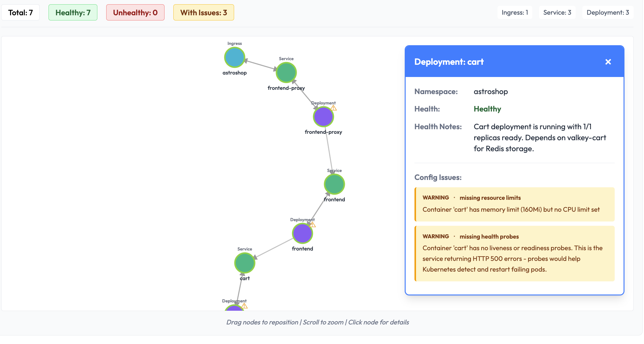Viewport: 644px width, 344px height.
Task: Filter by Healthy: 7 badge
Action: 73,13
